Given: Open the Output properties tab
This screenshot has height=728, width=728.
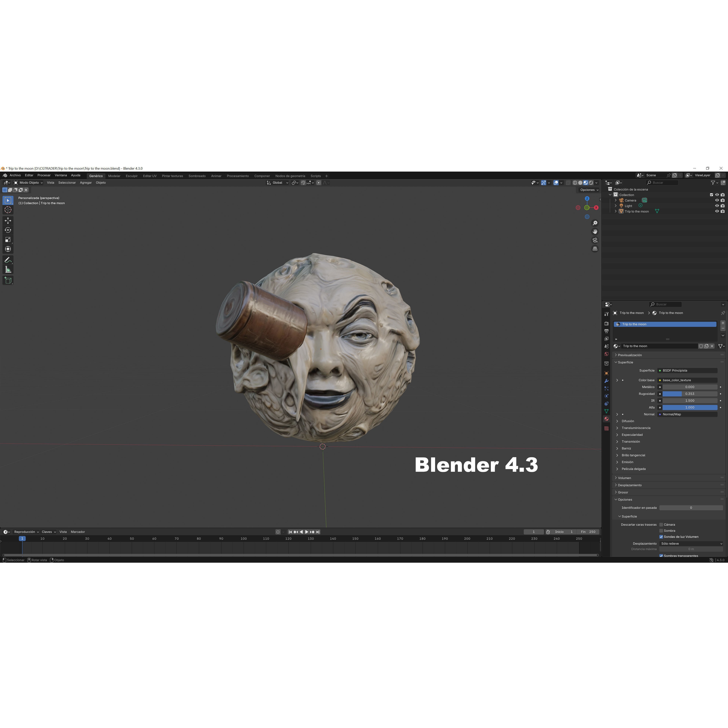Looking at the screenshot, I should (606, 331).
